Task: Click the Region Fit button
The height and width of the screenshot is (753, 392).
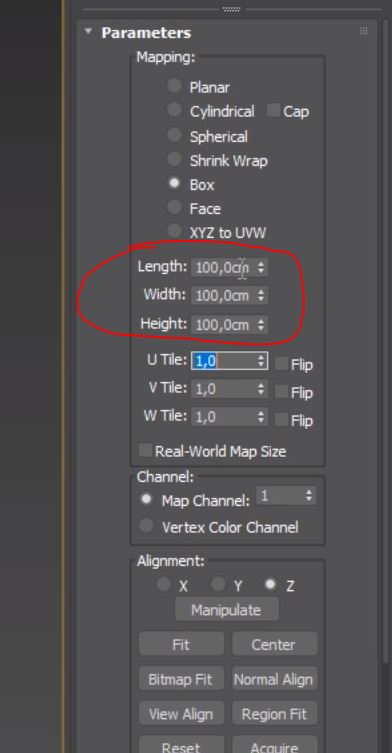Action: (274, 714)
